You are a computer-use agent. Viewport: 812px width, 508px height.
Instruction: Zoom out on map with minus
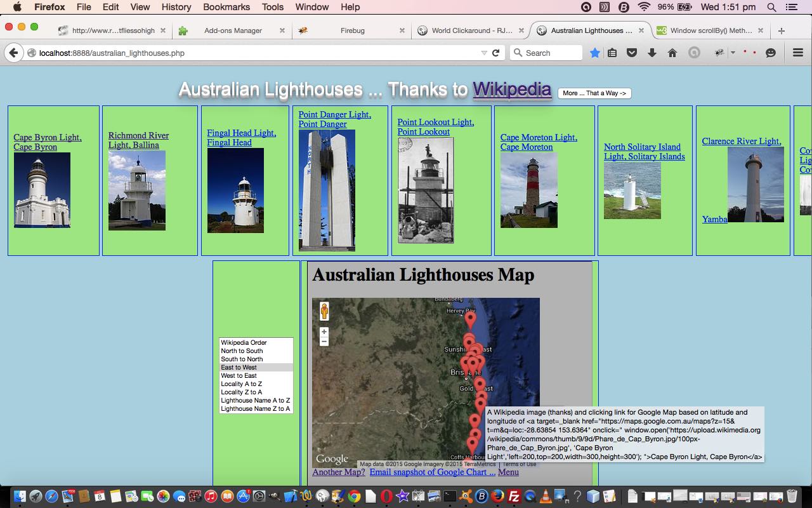point(324,342)
